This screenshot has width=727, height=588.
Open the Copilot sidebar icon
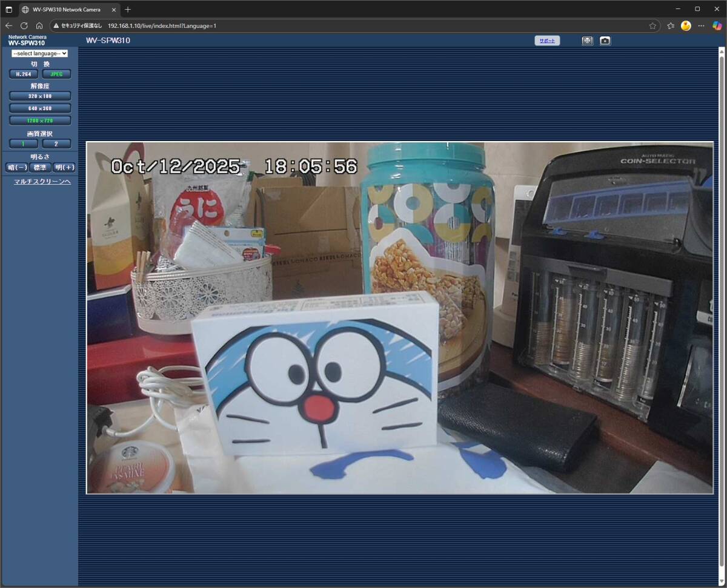[x=717, y=25]
